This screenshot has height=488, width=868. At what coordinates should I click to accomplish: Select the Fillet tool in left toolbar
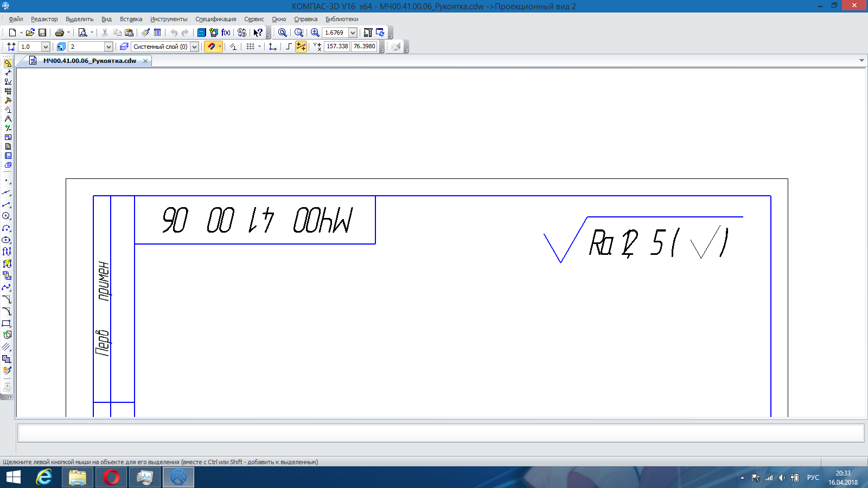[x=7, y=311]
